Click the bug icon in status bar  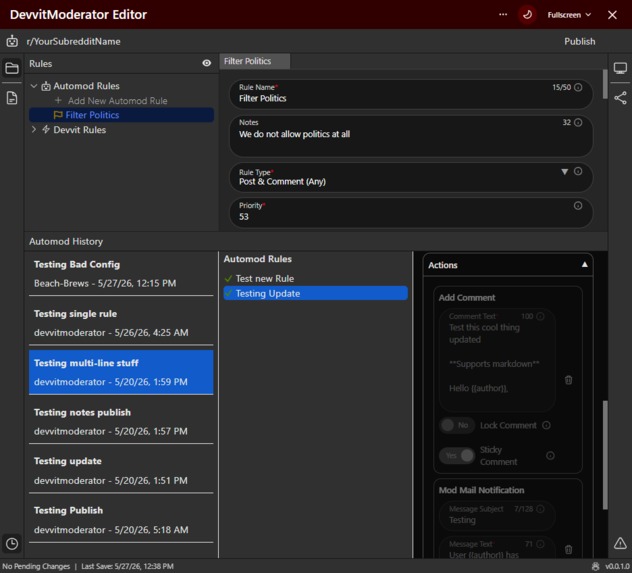pos(595,566)
